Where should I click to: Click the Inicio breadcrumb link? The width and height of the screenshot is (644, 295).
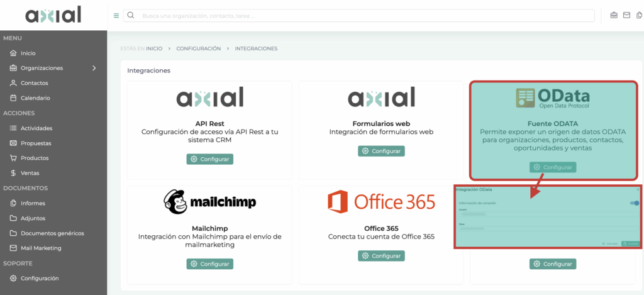154,48
